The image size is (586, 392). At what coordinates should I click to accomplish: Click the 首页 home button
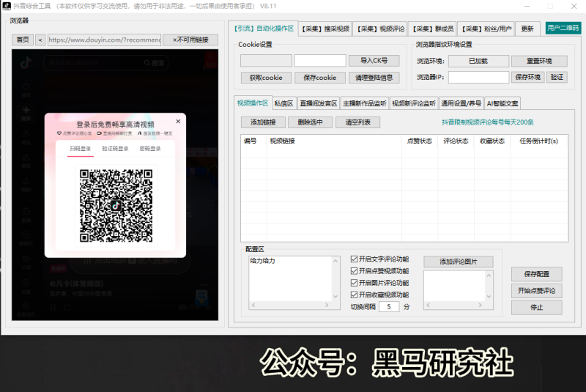coord(23,40)
